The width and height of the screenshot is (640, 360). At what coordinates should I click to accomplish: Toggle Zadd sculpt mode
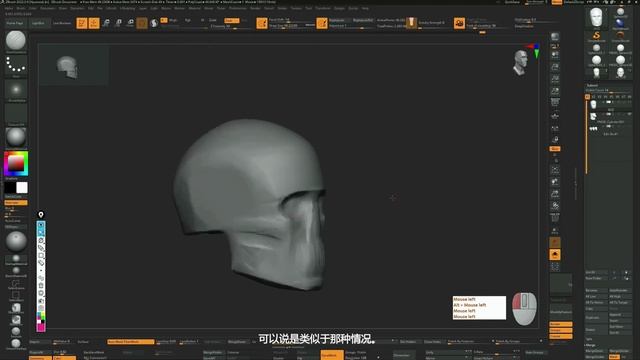pos(232,20)
